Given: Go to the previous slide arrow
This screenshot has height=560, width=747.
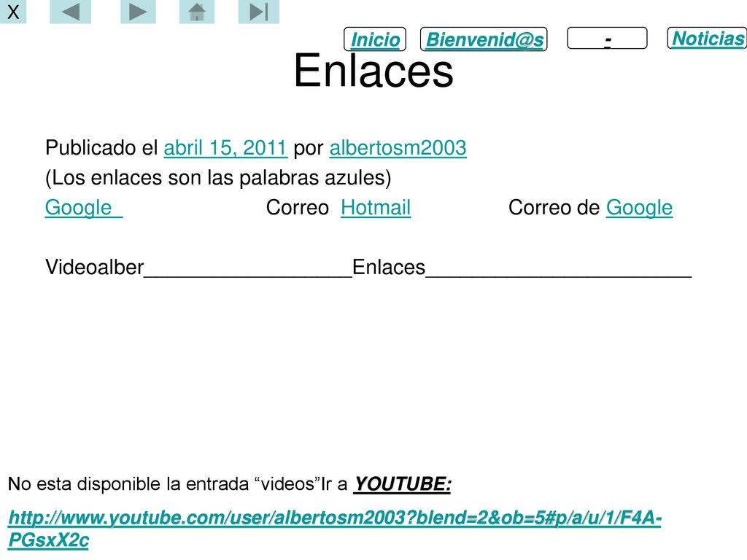Looking at the screenshot, I should pos(70,12).
